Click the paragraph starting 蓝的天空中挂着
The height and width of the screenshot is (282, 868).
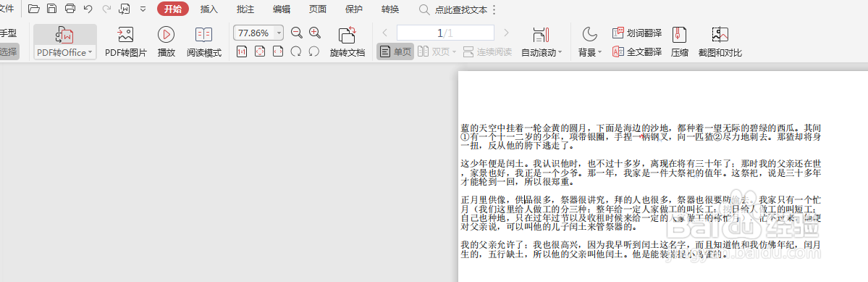click(x=641, y=137)
